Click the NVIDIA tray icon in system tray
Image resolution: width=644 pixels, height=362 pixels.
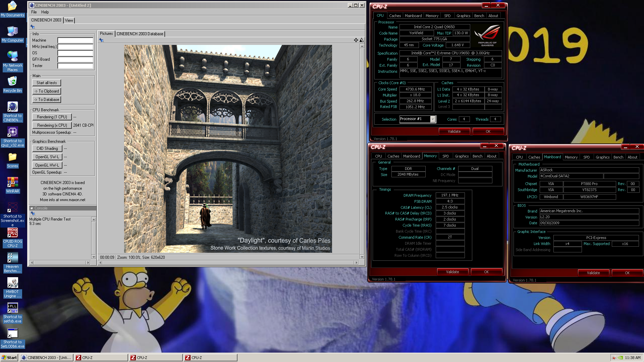[620, 358]
